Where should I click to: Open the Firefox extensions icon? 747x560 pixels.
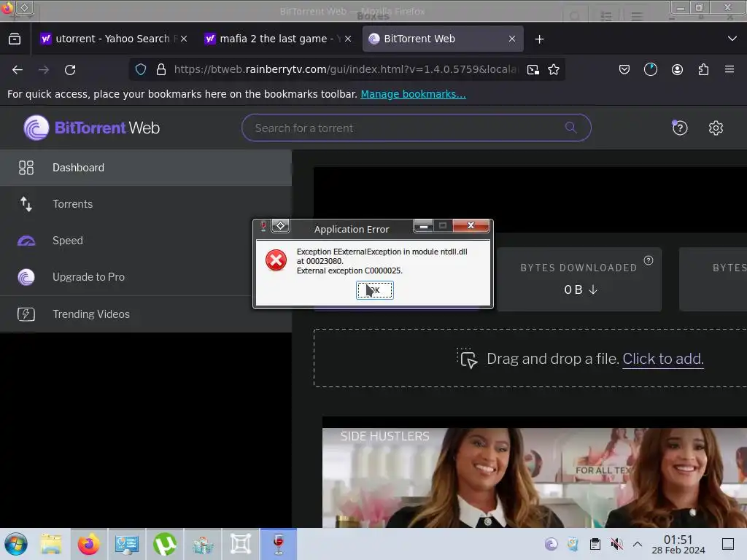[703, 69]
